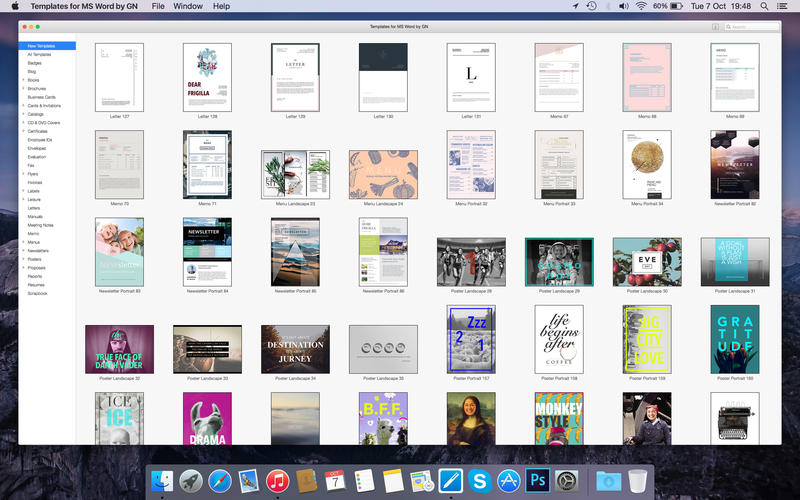The height and width of the screenshot is (500, 800).
Task: Open Calendar icon in Dock
Action: pos(335,481)
